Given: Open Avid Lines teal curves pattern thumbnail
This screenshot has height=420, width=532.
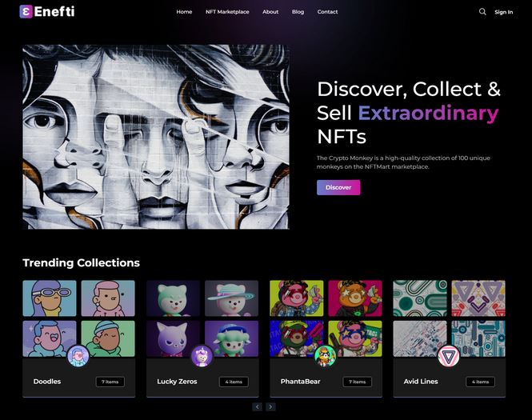Looking at the screenshot, I should click(420, 298).
